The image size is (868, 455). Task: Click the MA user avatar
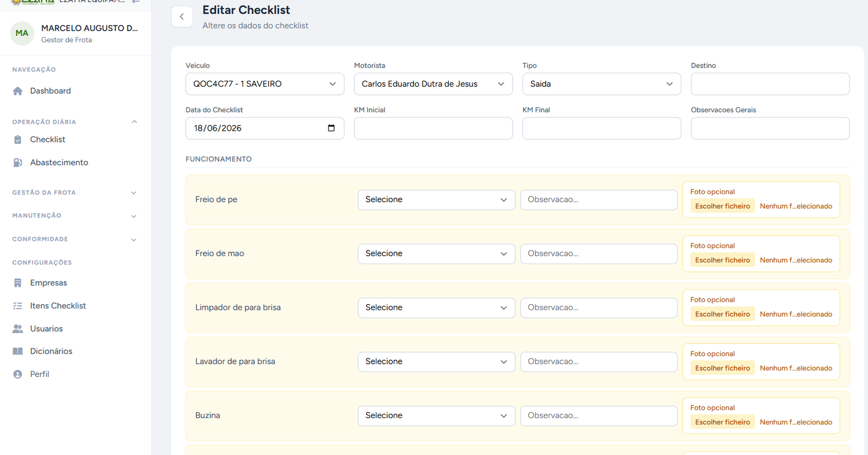click(22, 33)
